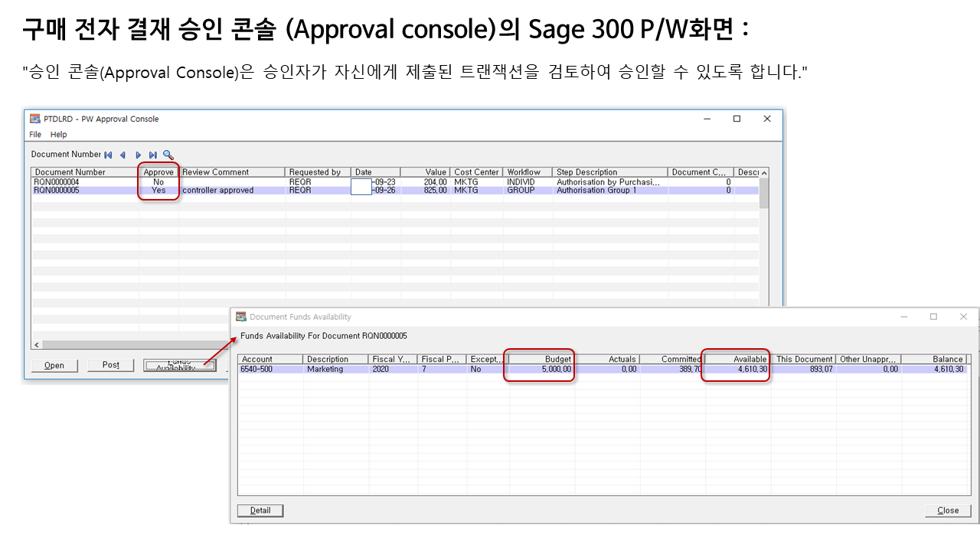Click Funds Availability button
Screen dimensions: 980x551
pyautogui.click(x=180, y=365)
